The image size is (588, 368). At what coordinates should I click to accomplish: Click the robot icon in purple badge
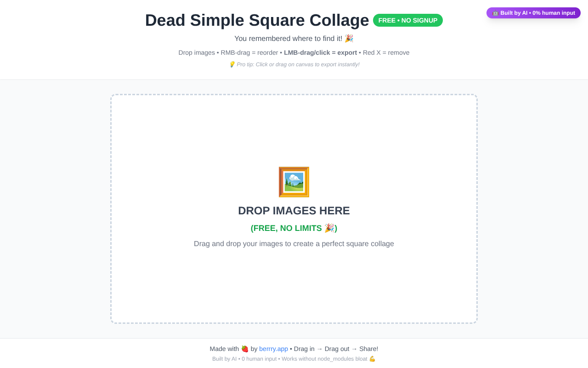(496, 12)
